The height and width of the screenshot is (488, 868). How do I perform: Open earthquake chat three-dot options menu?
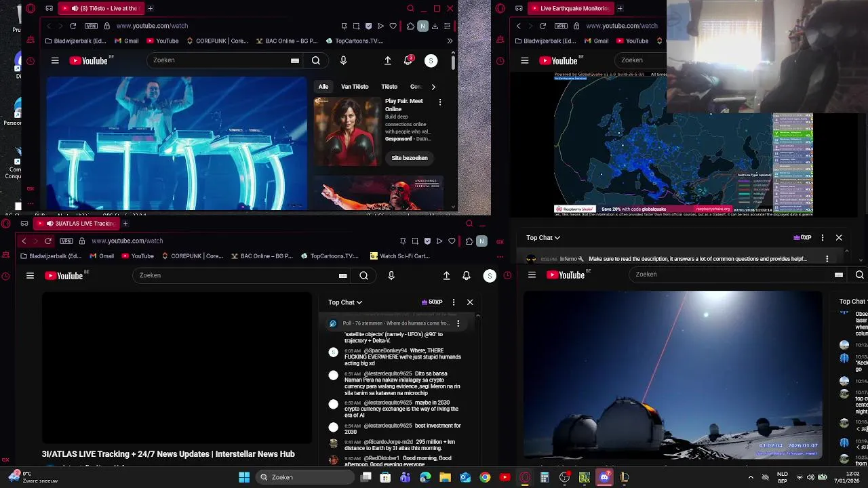pos(823,238)
